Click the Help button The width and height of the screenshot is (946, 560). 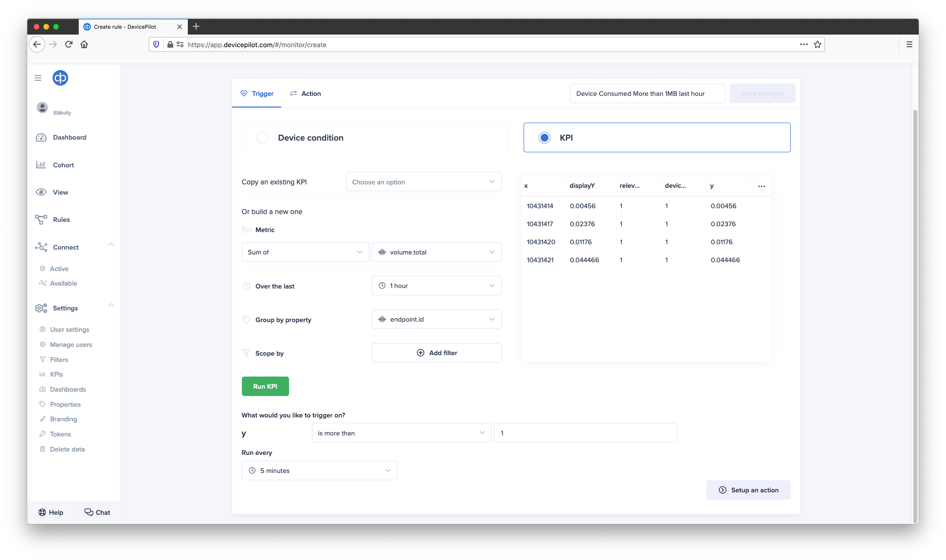tap(51, 512)
